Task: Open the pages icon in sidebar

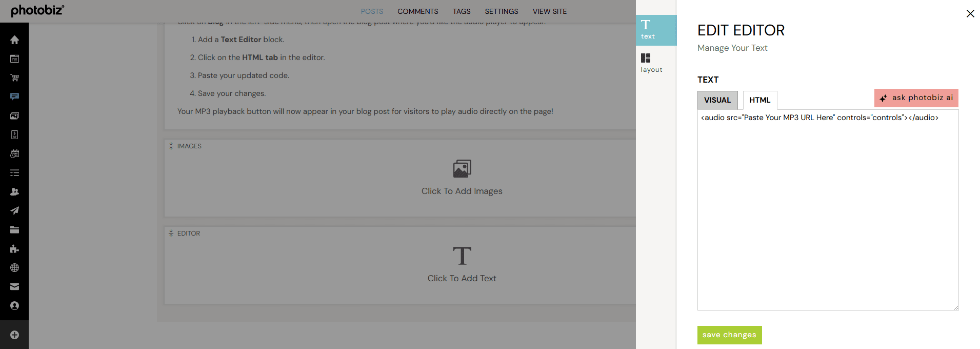Action: pyautogui.click(x=14, y=59)
